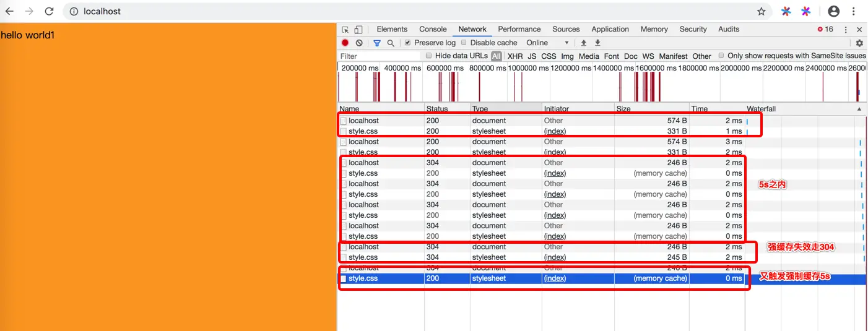The height and width of the screenshot is (331, 868).
Task: Import HAR file with upload arrow
Action: click(x=583, y=43)
